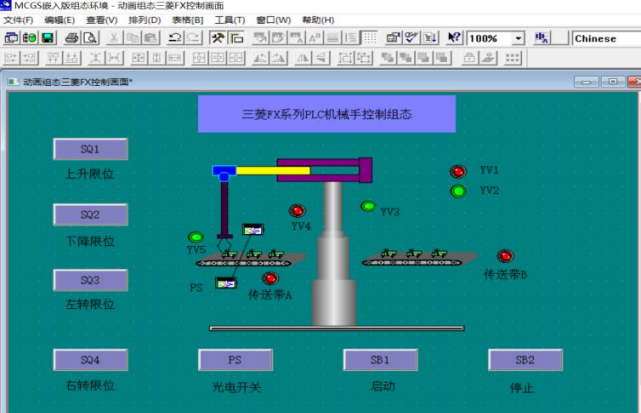The height and width of the screenshot is (413, 641).
Task: Open the 表格[B] menu
Action: [187, 20]
